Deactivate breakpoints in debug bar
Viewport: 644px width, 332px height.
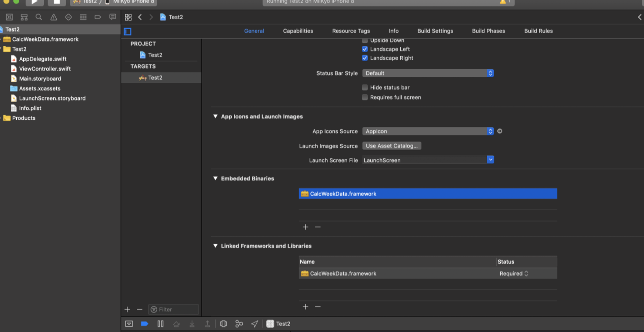click(145, 324)
